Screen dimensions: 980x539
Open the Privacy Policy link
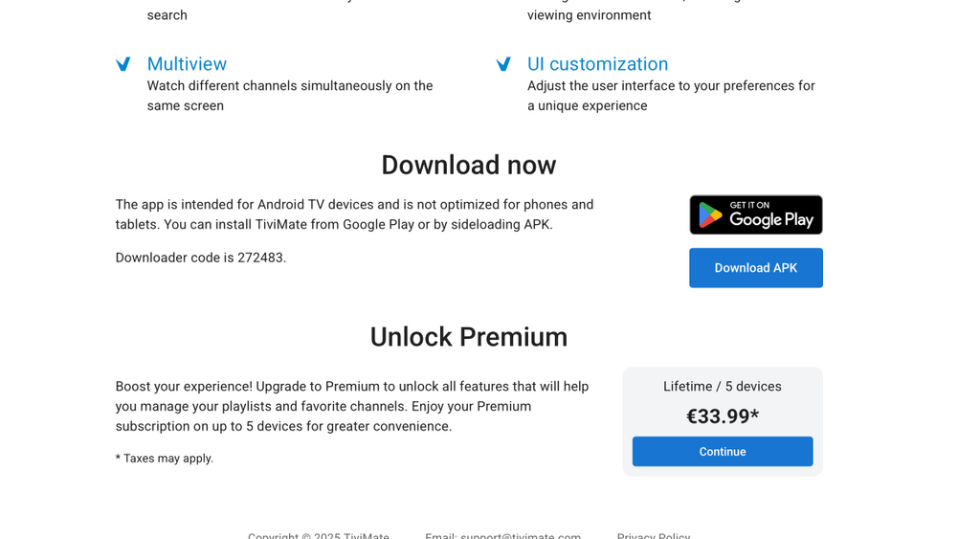coord(654,535)
